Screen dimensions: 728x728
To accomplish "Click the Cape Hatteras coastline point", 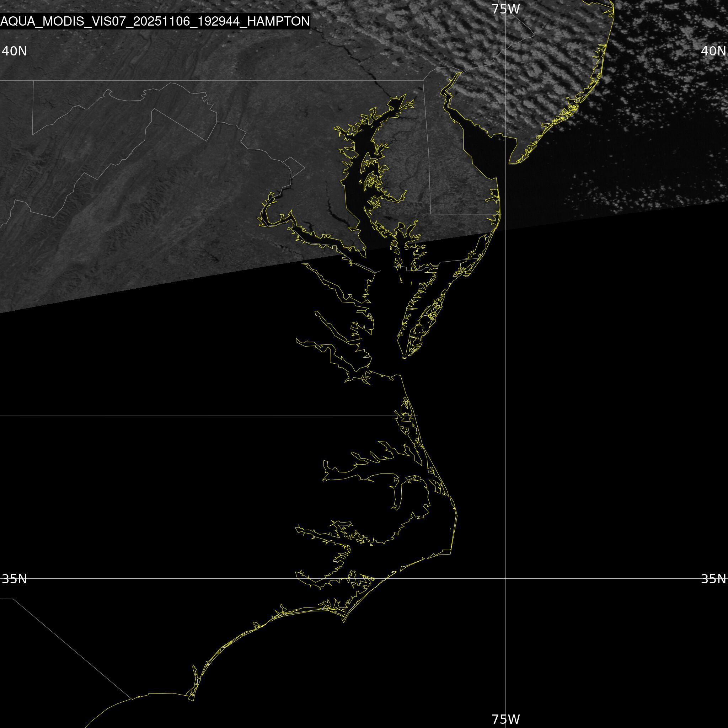I will point(451,553).
